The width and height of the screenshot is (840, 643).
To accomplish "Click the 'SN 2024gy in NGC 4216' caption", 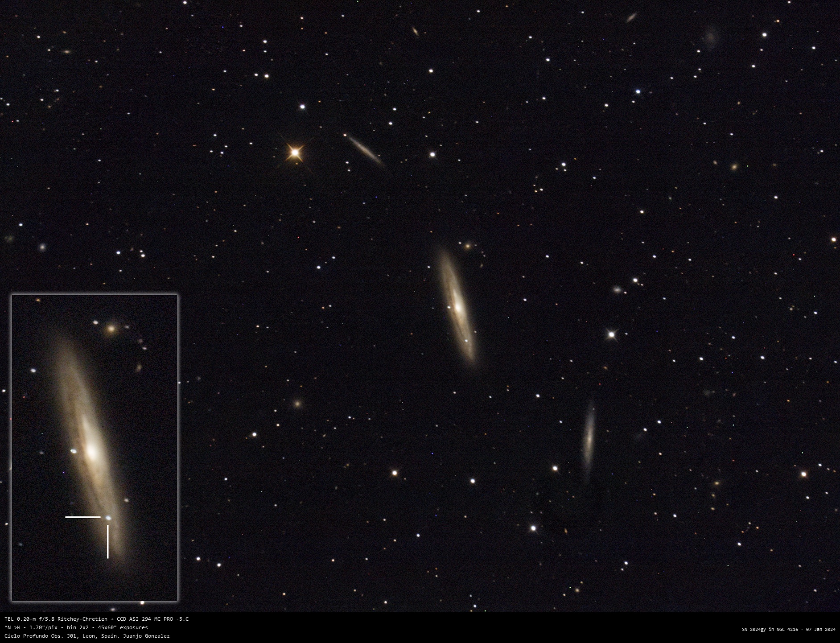I will [x=788, y=630].
